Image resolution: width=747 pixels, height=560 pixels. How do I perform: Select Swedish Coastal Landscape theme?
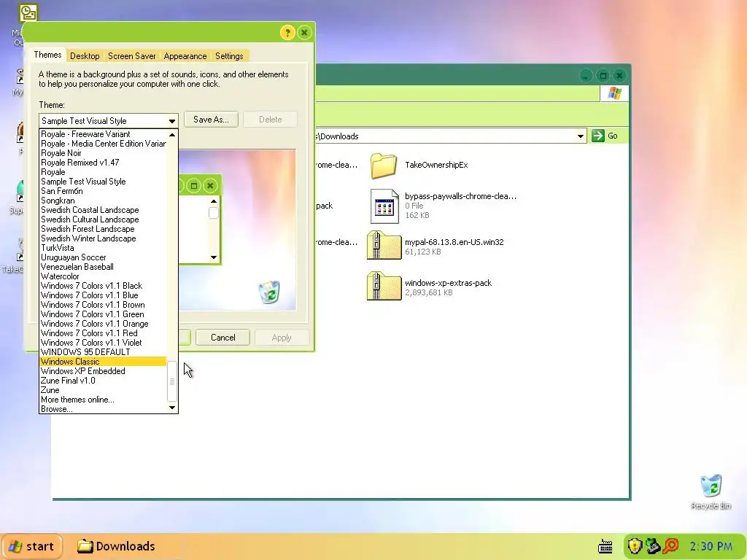click(103, 209)
